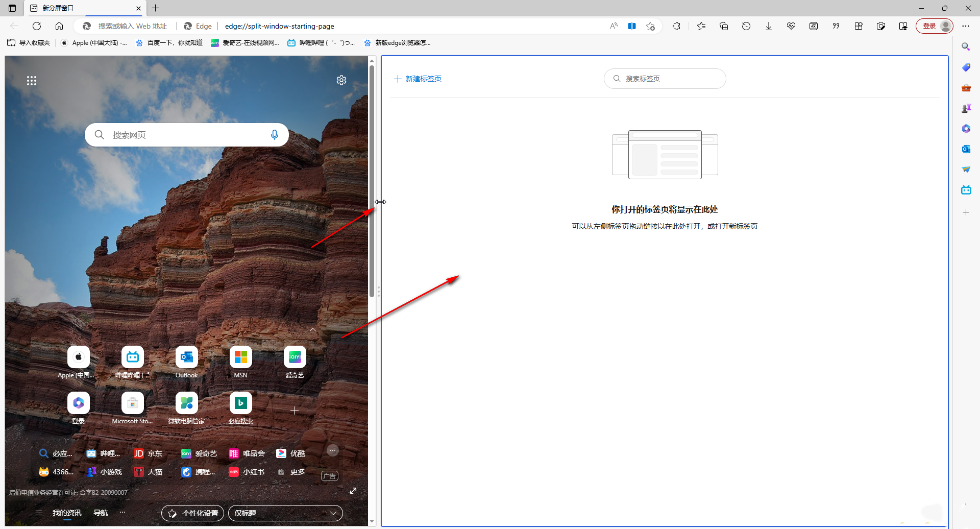Select 我的资讯 feed tab
This screenshot has width=980, height=529.
67,513
